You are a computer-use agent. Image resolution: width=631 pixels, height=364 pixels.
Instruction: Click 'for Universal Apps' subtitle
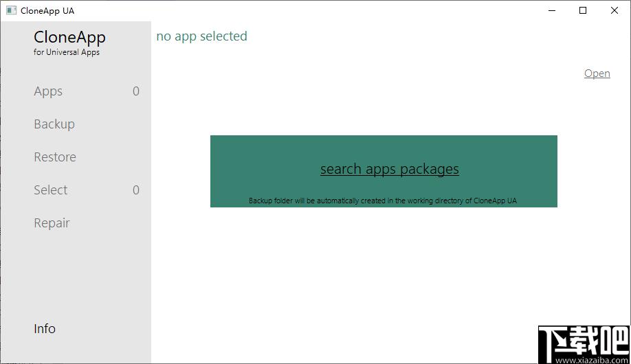pyautogui.click(x=67, y=52)
